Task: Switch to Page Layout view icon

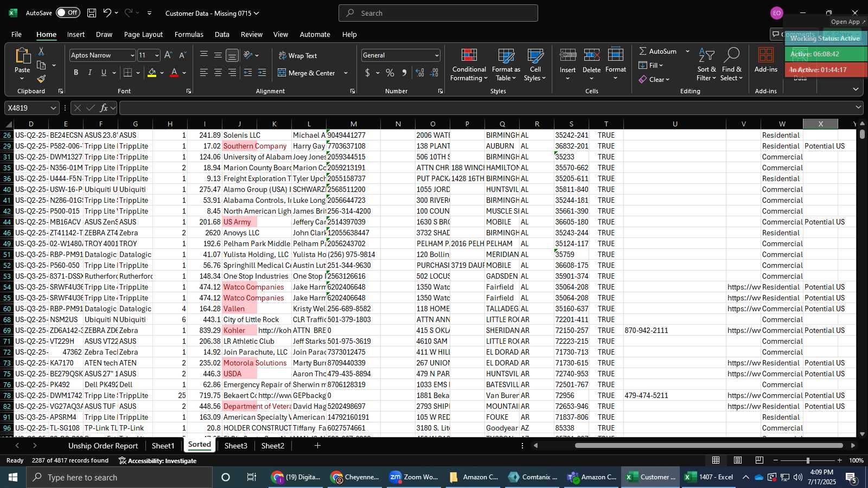Action: point(738,460)
